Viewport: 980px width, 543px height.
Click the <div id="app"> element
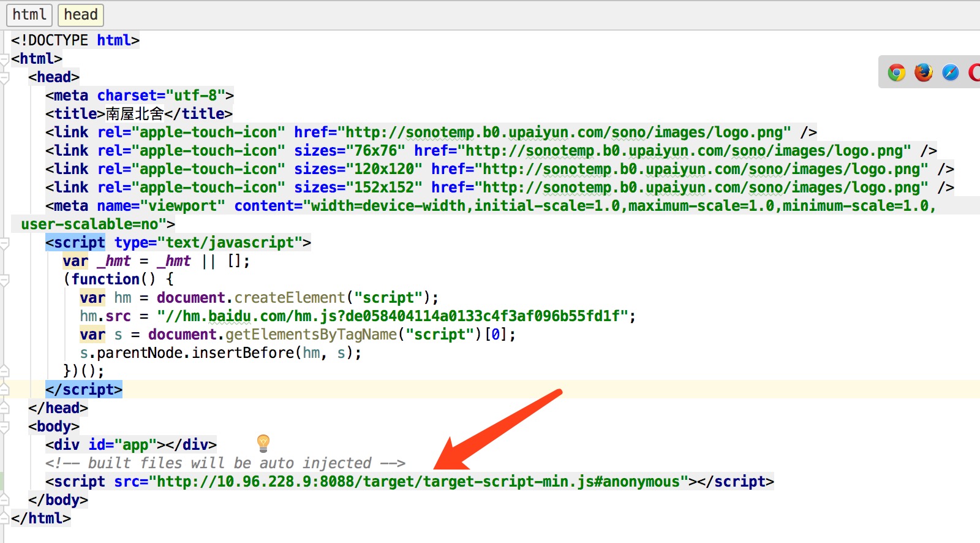click(131, 445)
